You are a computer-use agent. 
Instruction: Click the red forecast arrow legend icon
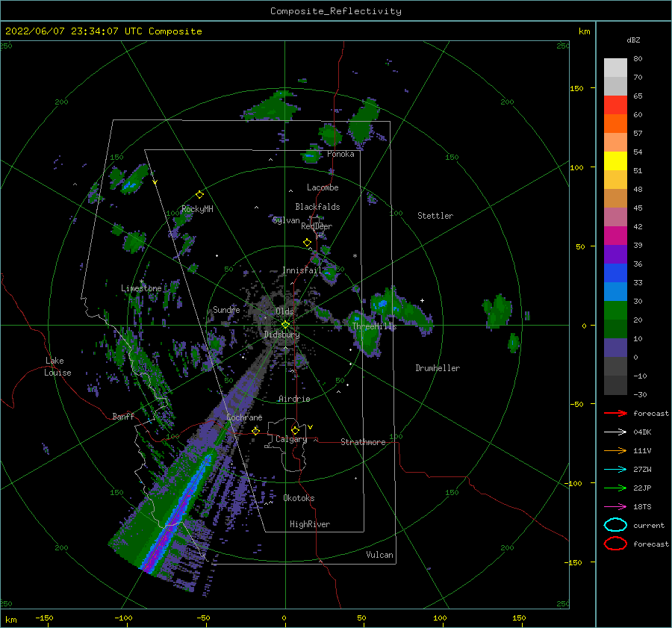tap(615, 413)
